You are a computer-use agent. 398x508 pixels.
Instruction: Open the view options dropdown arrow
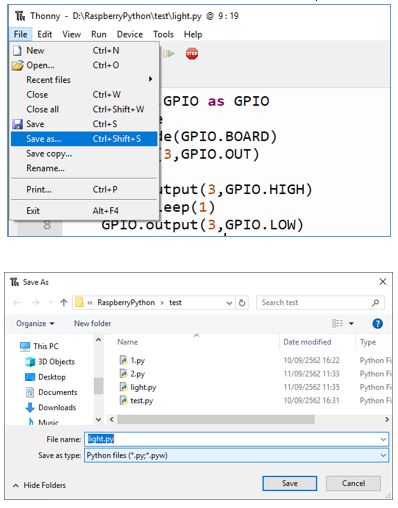click(x=351, y=323)
